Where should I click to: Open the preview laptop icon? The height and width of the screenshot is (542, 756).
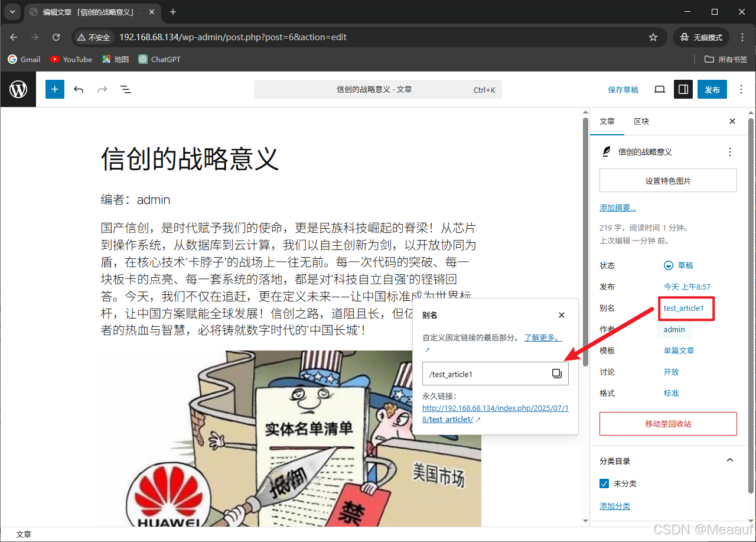point(660,89)
